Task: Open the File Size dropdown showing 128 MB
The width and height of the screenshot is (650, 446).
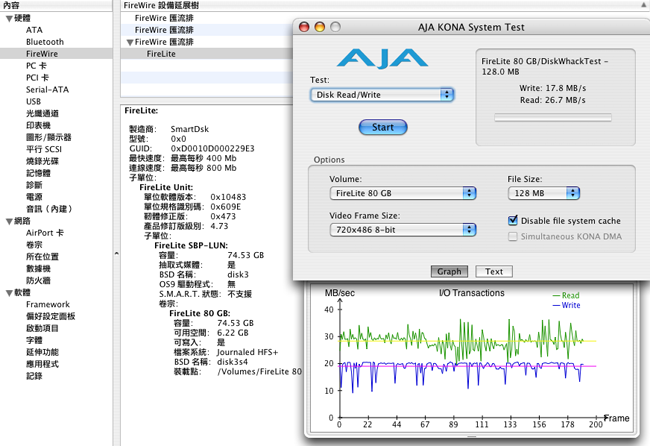Action: pyautogui.click(x=543, y=193)
